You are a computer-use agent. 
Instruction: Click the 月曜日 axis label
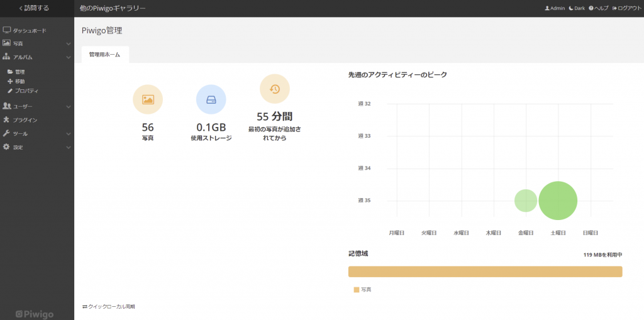pos(396,233)
